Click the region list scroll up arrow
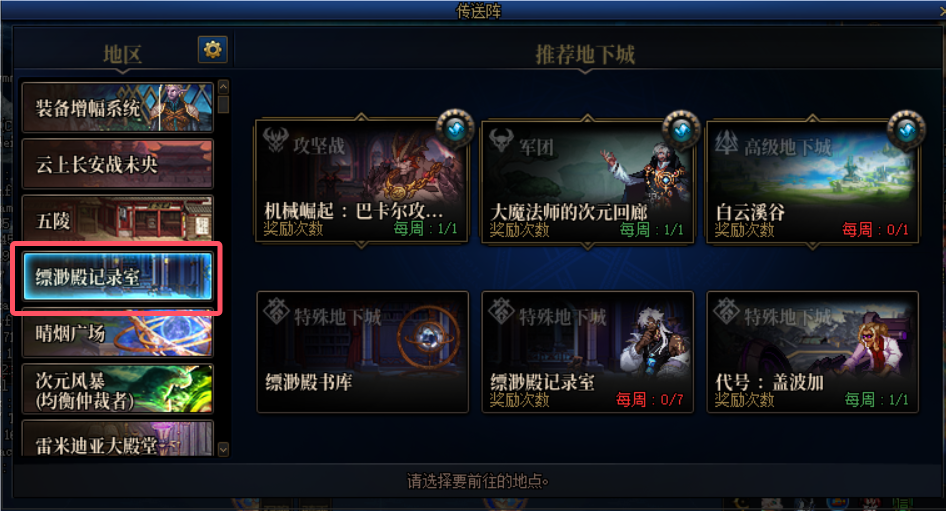 coord(223,87)
